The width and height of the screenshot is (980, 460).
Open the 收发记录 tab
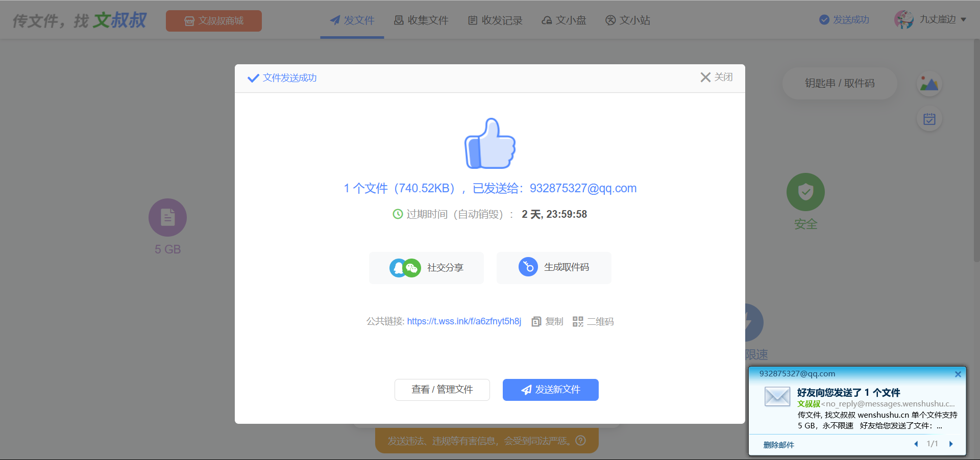tap(495, 20)
